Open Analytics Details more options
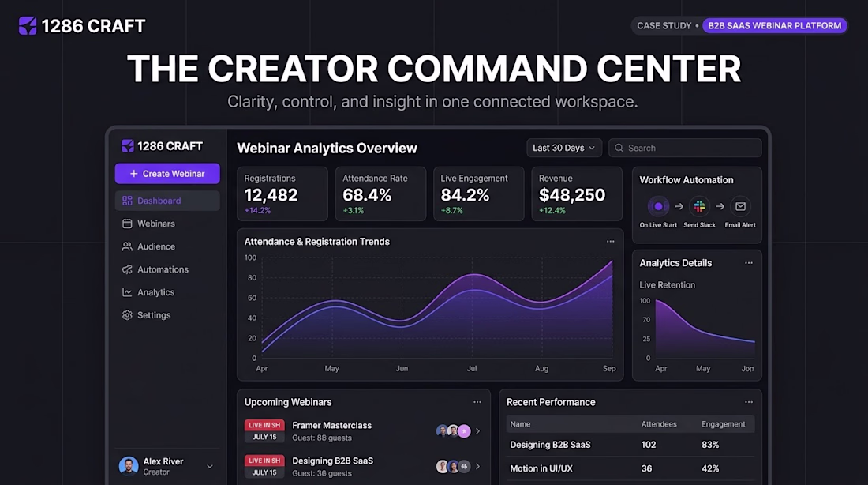Image resolution: width=868 pixels, height=485 pixels. click(748, 263)
